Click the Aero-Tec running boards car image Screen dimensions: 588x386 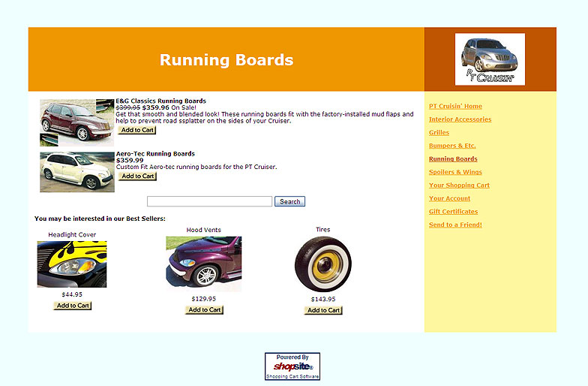[76, 172]
